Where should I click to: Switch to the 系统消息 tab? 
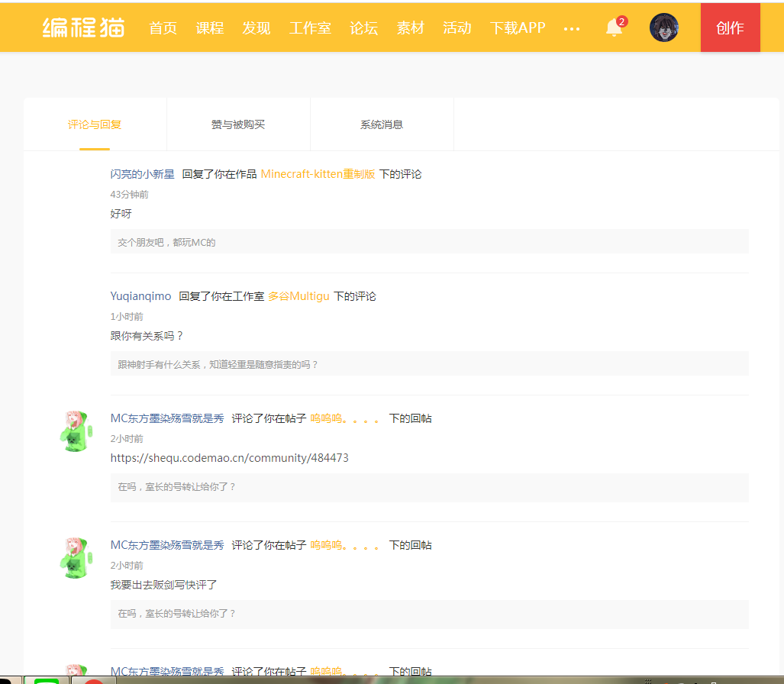[382, 124]
